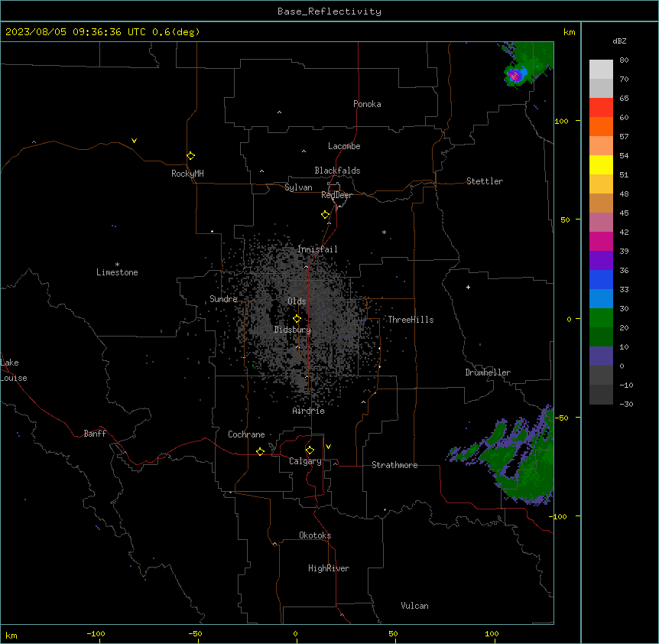Viewport: 659px width, 644px height.
Task: Click the RedDeer city label
Action: [x=336, y=195]
